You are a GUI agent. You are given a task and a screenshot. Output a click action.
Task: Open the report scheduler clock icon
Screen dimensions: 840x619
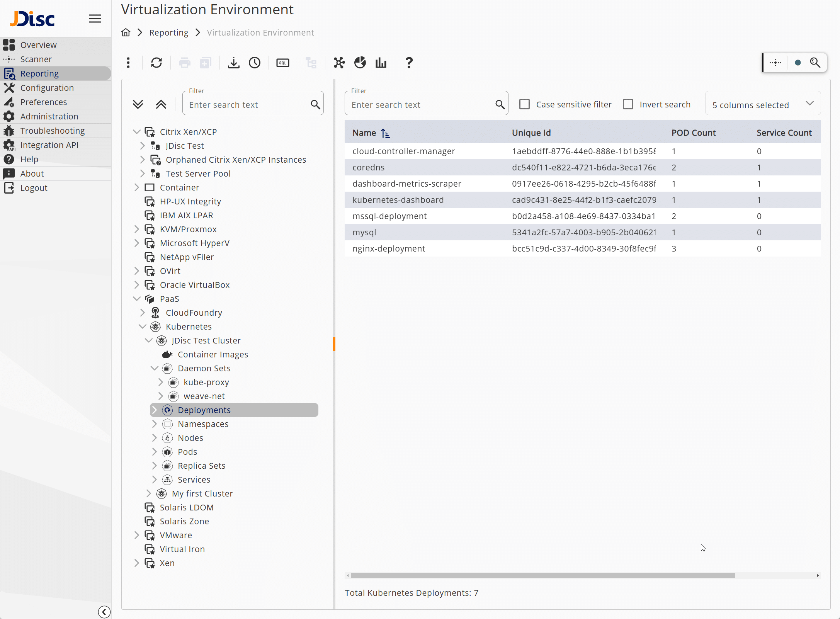click(x=255, y=63)
